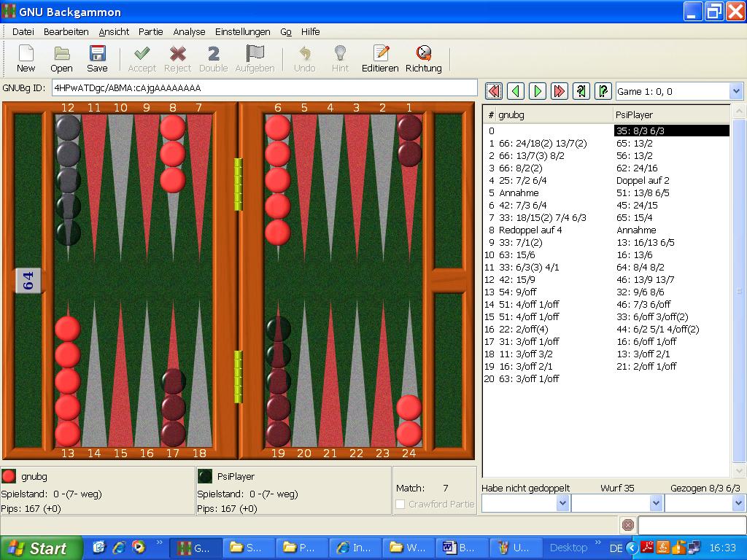The image size is (747, 560).
Task: Open the Analyse menu
Action: [x=189, y=32]
